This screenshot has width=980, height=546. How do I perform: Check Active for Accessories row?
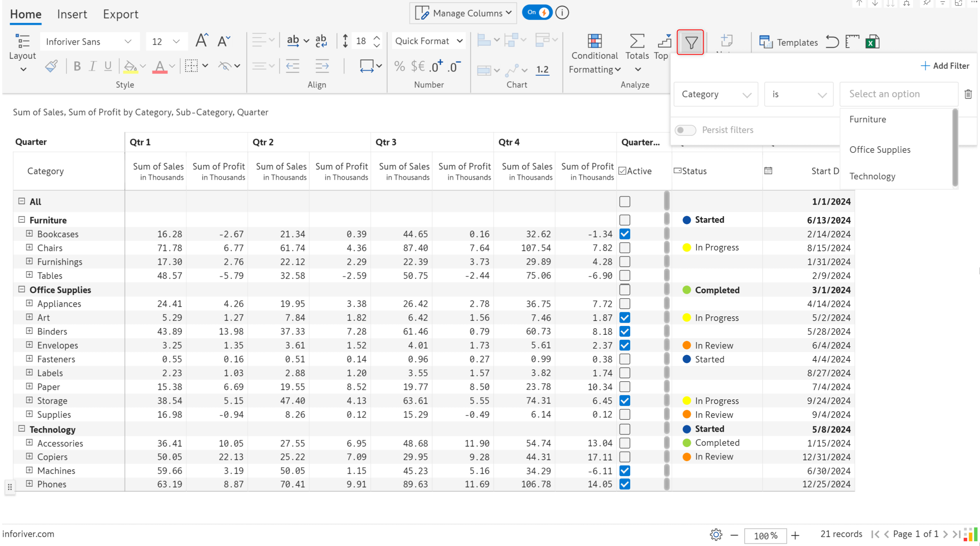(x=624, y=443)
